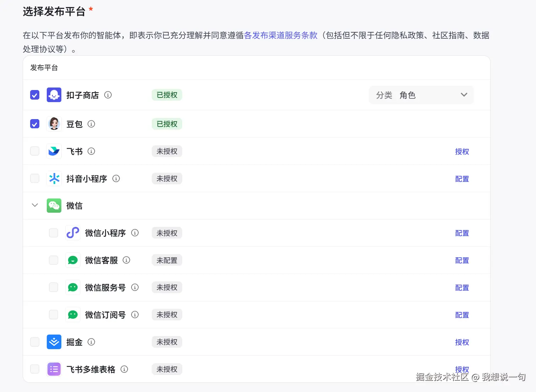536x392 pixels.
Task: Click 未授权 badge in 飞书 row
Action: 167,151
